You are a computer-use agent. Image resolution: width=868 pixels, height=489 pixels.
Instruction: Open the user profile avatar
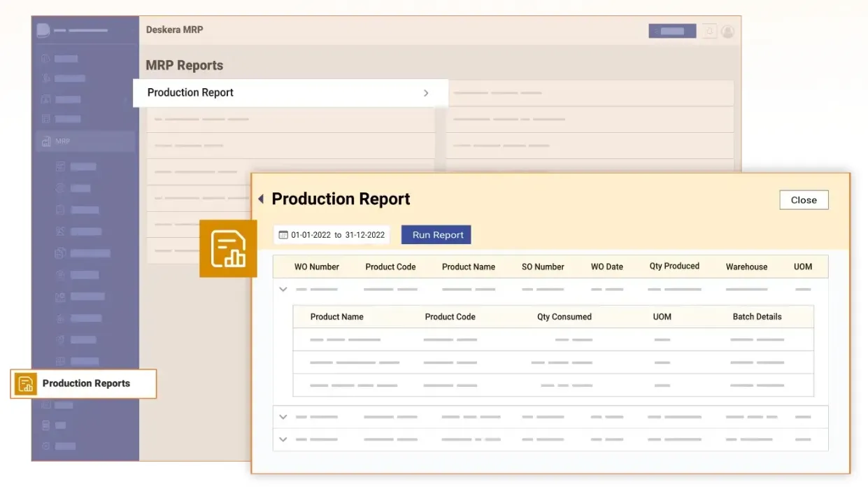tap(727, 31)
